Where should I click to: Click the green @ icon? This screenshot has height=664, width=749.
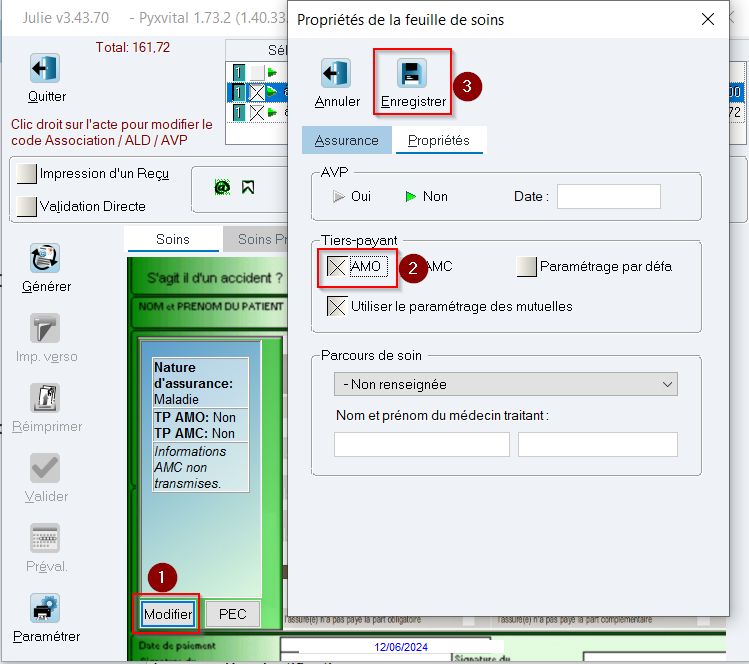[222, 187]
